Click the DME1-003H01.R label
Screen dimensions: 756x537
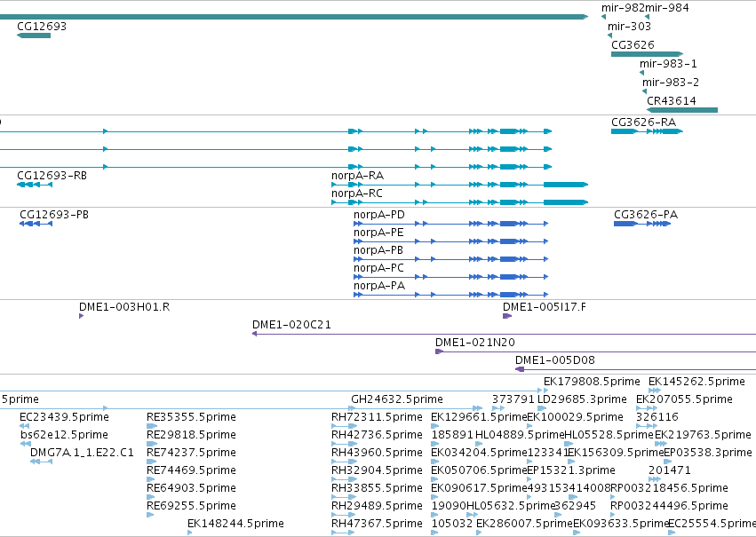[x=124, y=307]
